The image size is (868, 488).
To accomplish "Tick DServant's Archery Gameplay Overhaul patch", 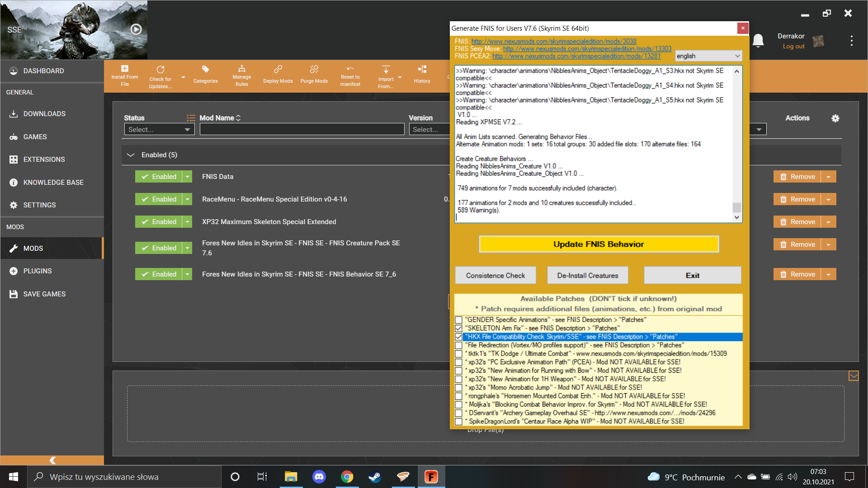I will (x=458, y=413).
